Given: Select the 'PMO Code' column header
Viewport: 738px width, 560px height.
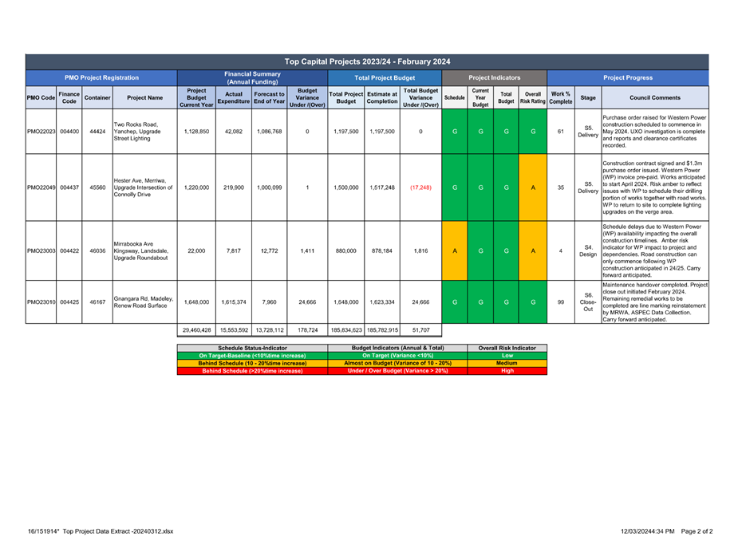Looking at the screenshot, I should (x=41, y=98).
